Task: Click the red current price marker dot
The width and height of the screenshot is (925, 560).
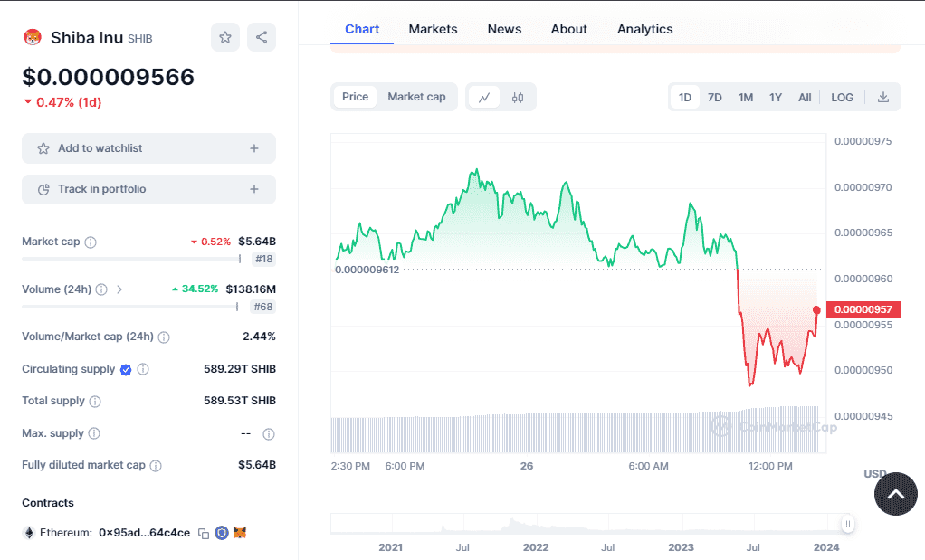Action: coord(816,310)
